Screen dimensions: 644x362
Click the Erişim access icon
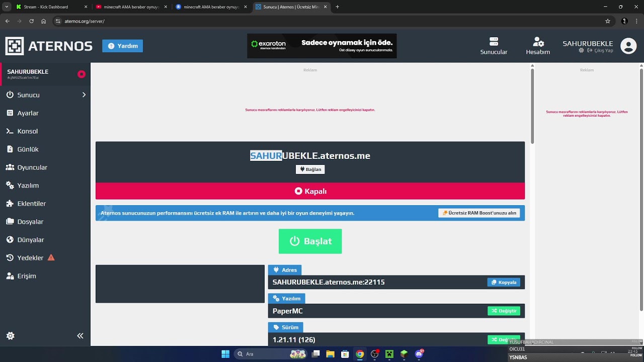(10, 276)
